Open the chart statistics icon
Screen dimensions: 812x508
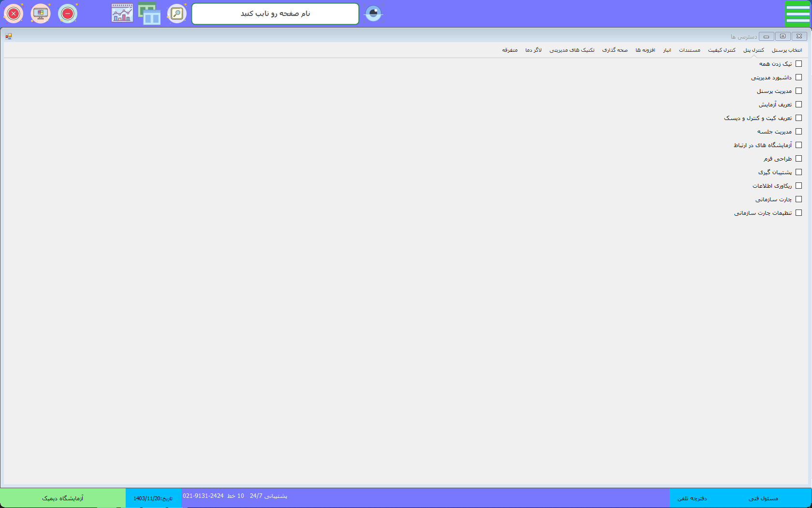tap(122, 13)
